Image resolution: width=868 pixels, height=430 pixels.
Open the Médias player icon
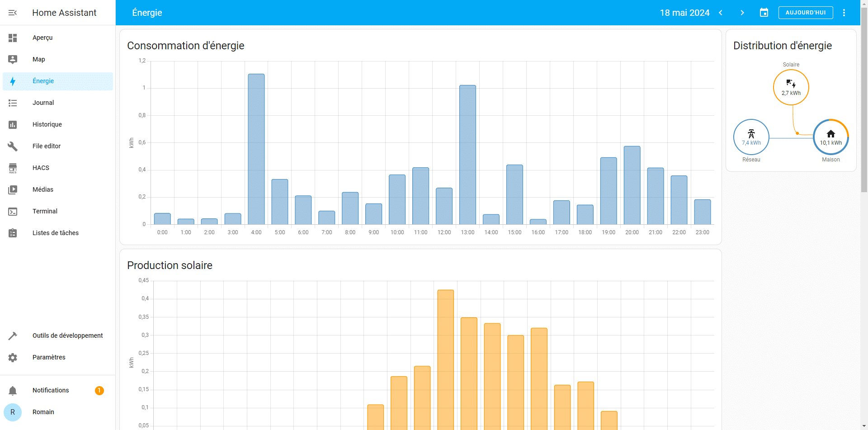(13, 190)
